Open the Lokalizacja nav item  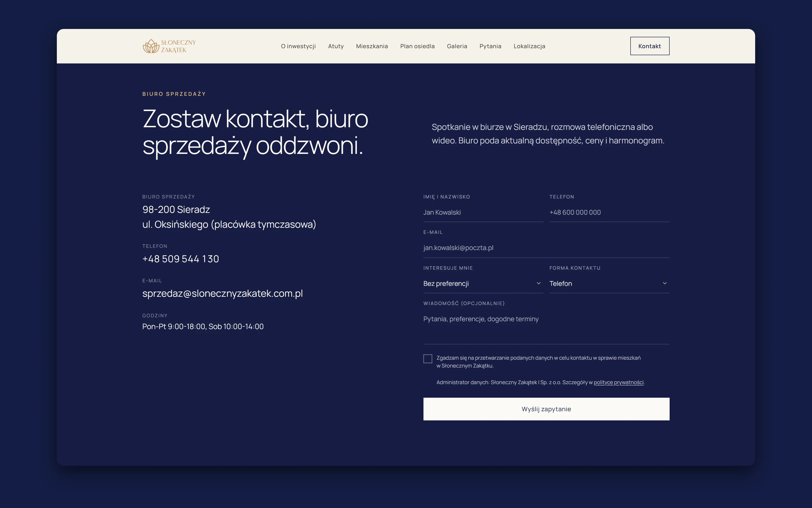click(529, 46)
